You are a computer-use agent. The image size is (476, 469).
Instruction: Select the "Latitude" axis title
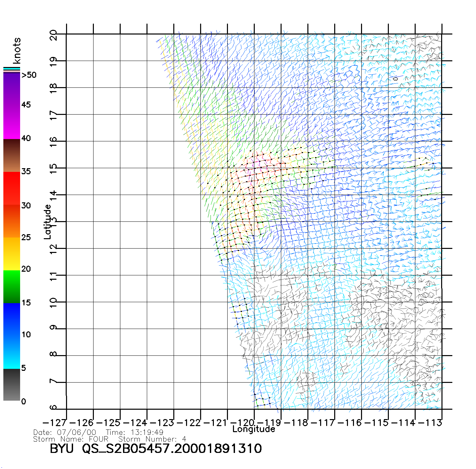click(x=48, y=222)
